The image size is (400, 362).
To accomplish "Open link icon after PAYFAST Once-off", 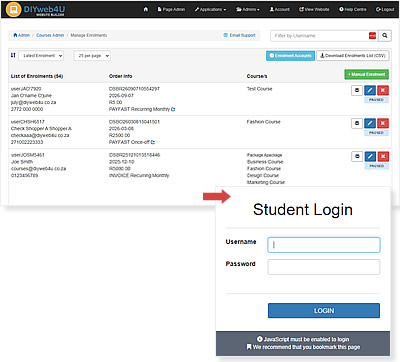I will [153, 142].
